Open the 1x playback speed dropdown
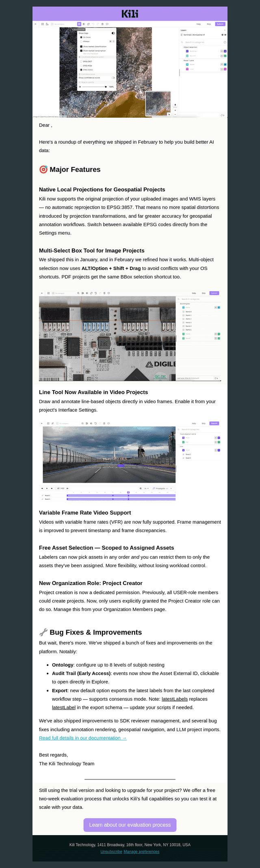 [x=146, y=488]
